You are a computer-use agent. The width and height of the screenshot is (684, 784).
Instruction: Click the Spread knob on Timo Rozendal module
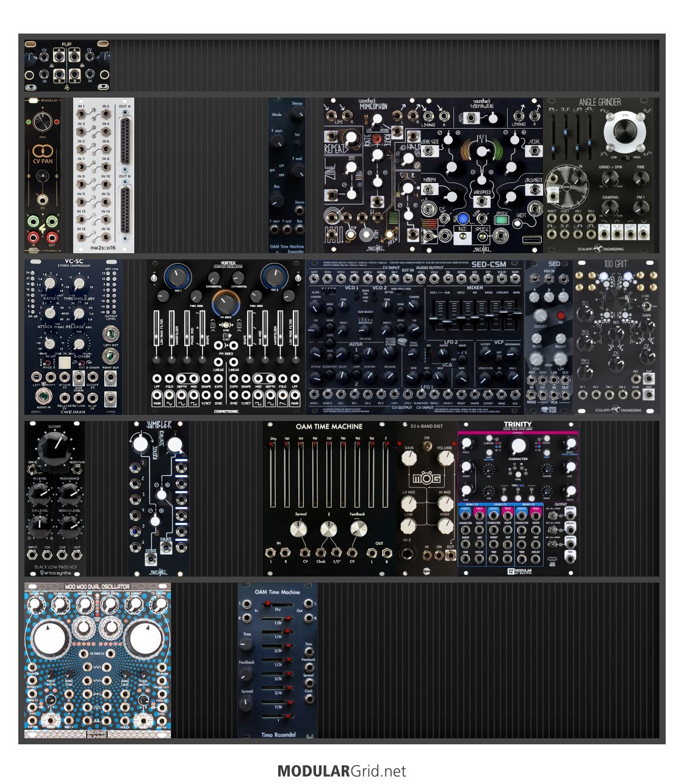[x=247, y=704]
